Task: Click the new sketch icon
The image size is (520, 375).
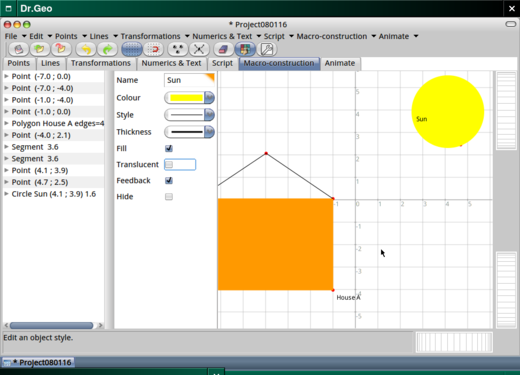Action: pyautogui.click(x=19, y=49)
